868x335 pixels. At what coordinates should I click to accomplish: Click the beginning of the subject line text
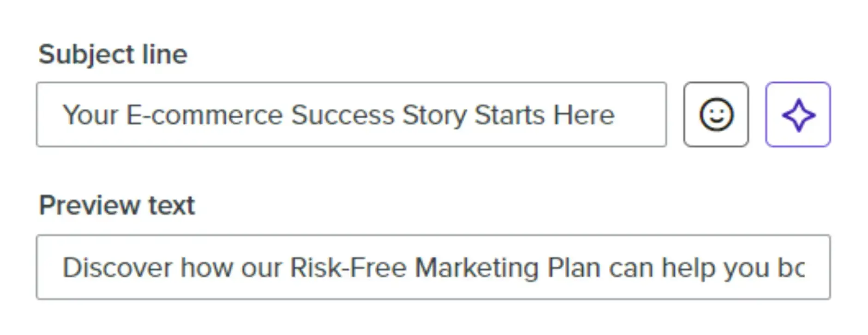(69, 115)
